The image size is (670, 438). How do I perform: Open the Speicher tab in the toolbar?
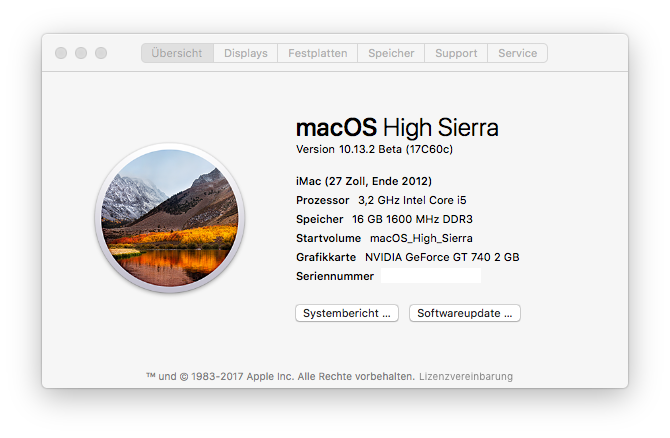pos(391,53)
